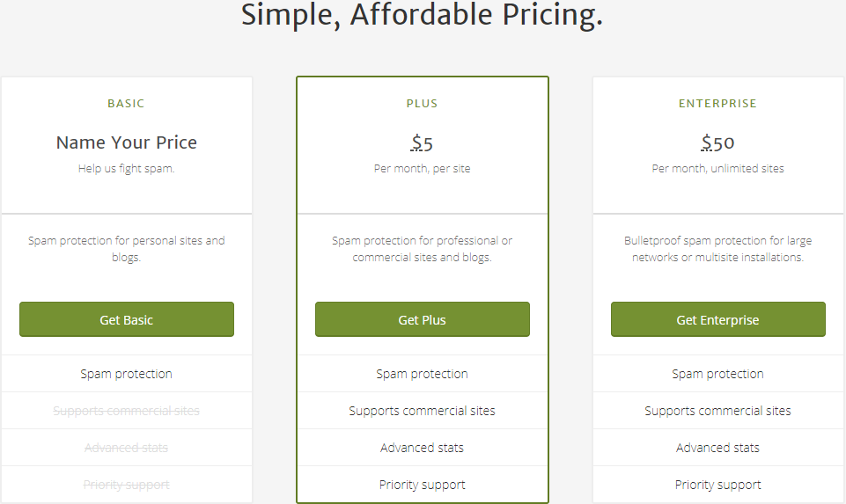Click the Get Plus button

[423, 319]
